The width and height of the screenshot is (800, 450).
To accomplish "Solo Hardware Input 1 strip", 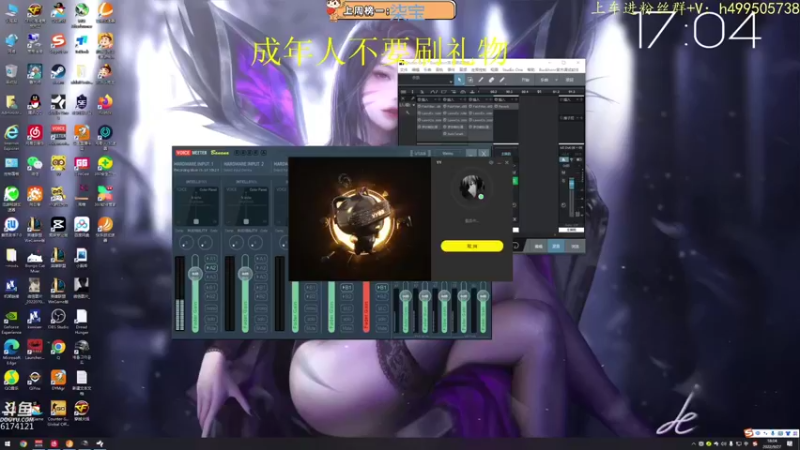I will [x=211, y=319].
